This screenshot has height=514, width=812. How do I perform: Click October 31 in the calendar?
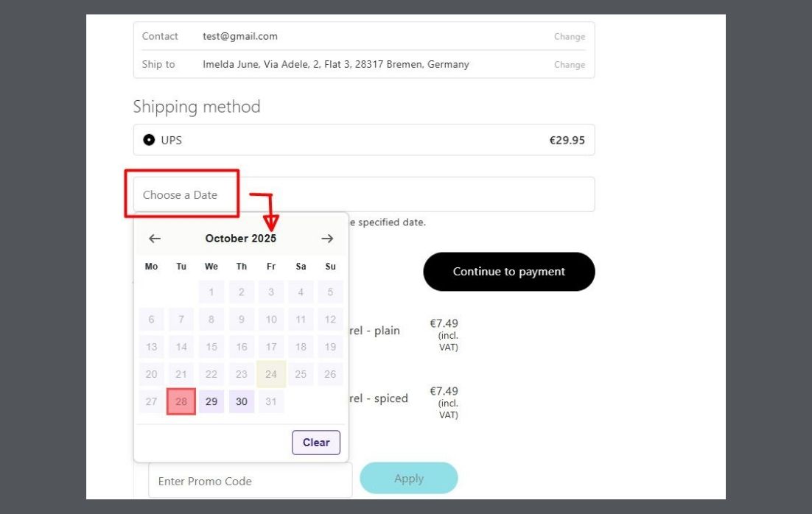pyautogui.click(x=271, y=402)
